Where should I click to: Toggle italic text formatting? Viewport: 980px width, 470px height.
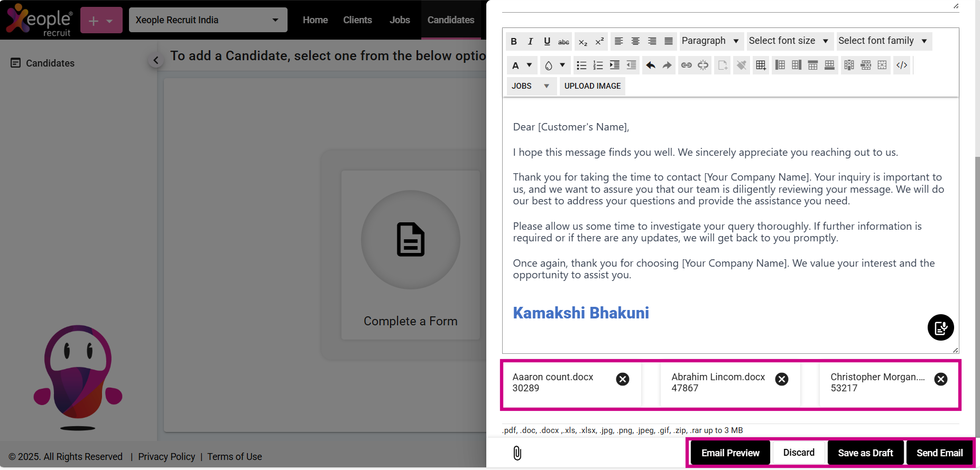pos(530,41)
